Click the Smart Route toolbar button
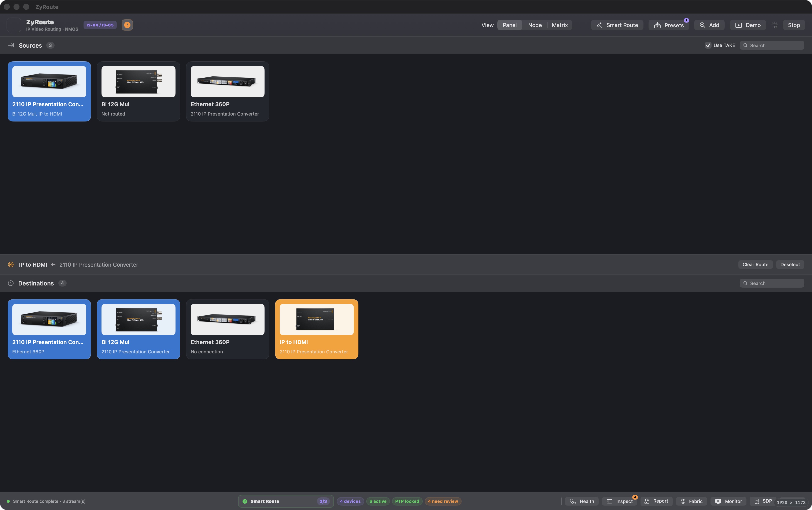Screen dimensions: 812x510 click(617, 25)
